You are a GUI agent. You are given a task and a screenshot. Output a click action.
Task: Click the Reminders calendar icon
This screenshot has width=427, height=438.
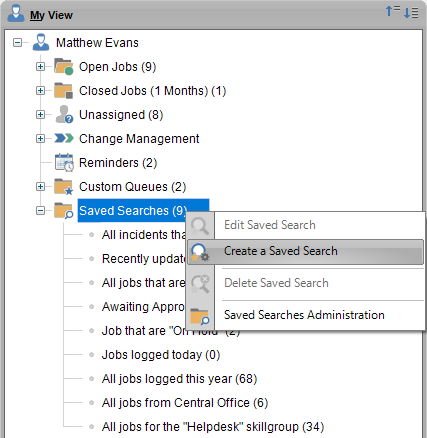[64, 163]
